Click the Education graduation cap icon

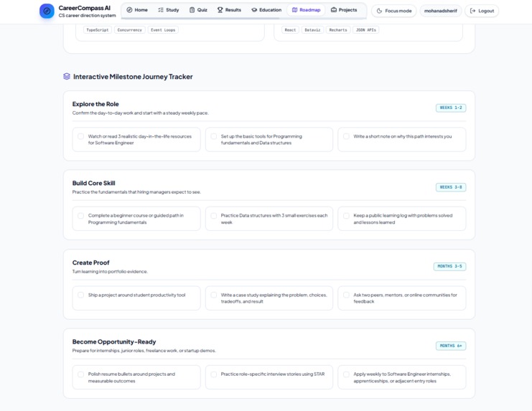coord(254,10)
